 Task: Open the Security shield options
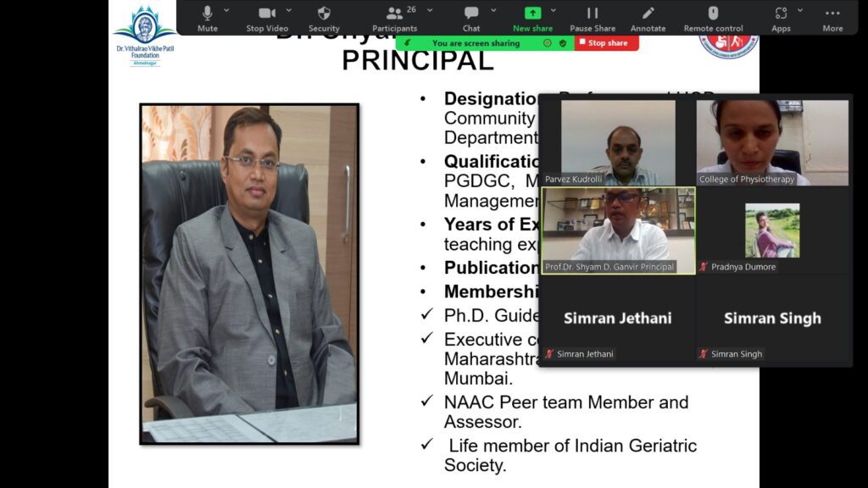(324, 18)
